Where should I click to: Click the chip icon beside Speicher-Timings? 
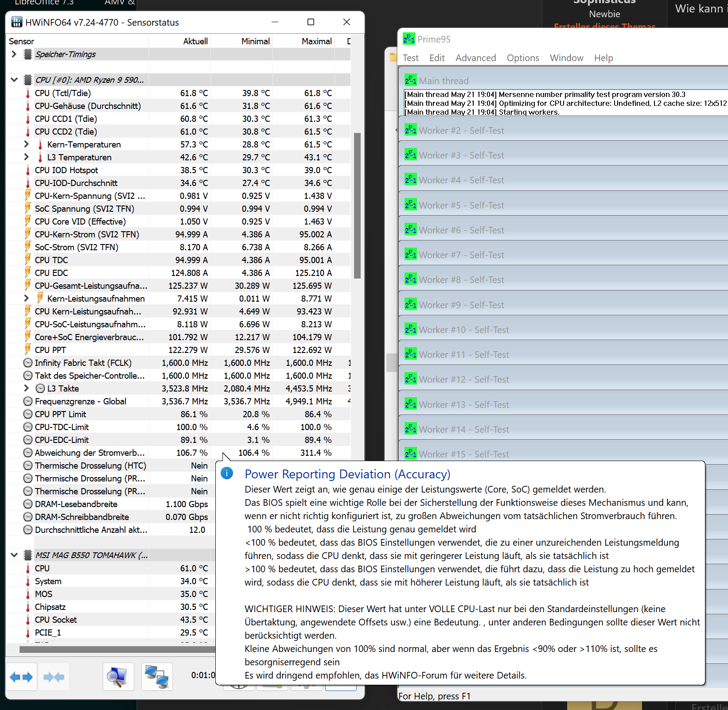click(x=28, y=54)
